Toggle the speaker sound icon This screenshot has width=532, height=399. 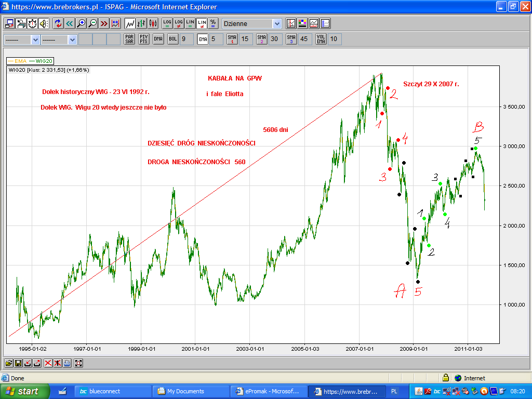point(44,23)
